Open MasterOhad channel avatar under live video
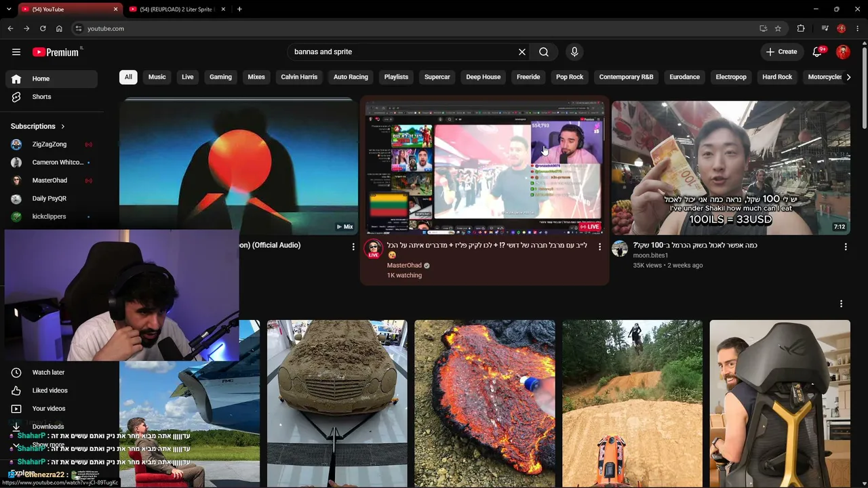 point(373,248)
